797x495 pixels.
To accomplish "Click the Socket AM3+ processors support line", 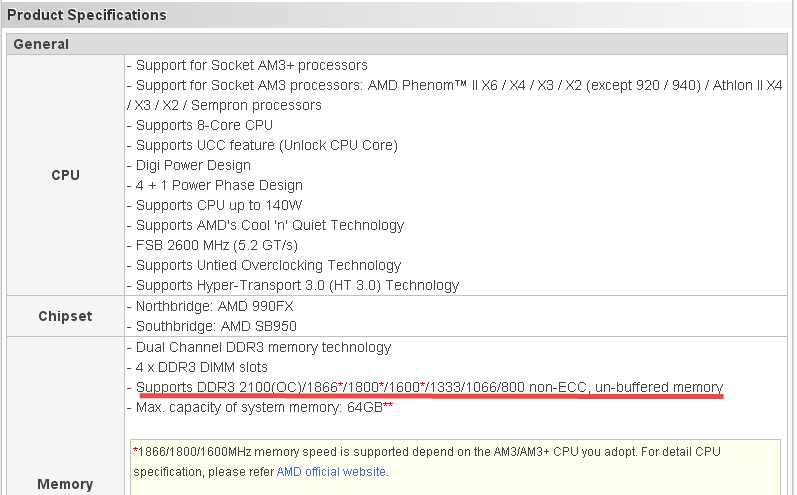I will click(x=250, y=65).
